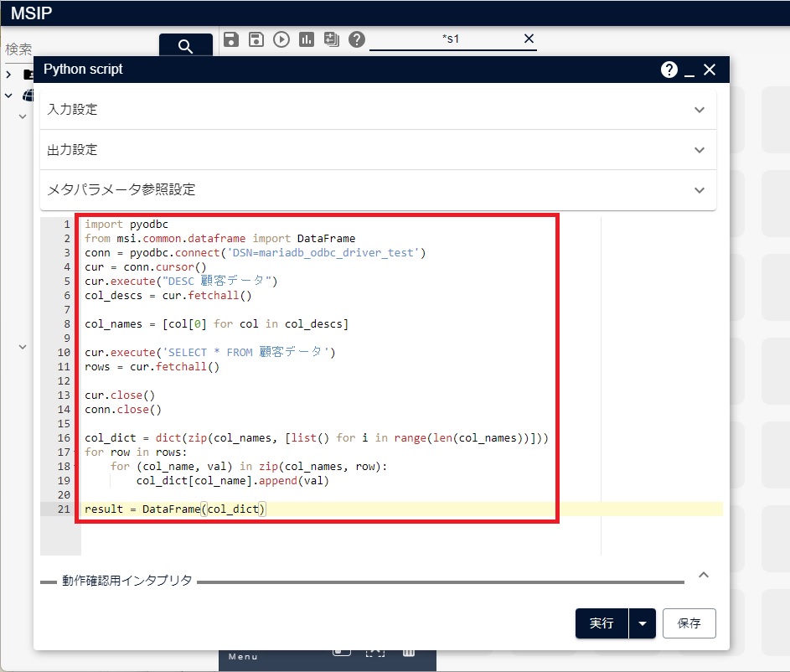790x672 pixels.
Task: Click the col_dict = dict(zip(...)) line
Action: pos(317,437)
